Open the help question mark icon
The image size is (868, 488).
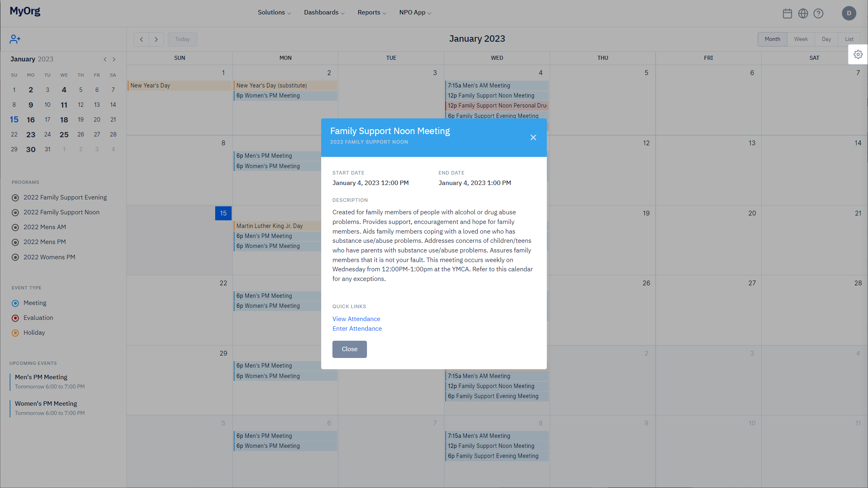pyautogui.click(x=818, y=14)
